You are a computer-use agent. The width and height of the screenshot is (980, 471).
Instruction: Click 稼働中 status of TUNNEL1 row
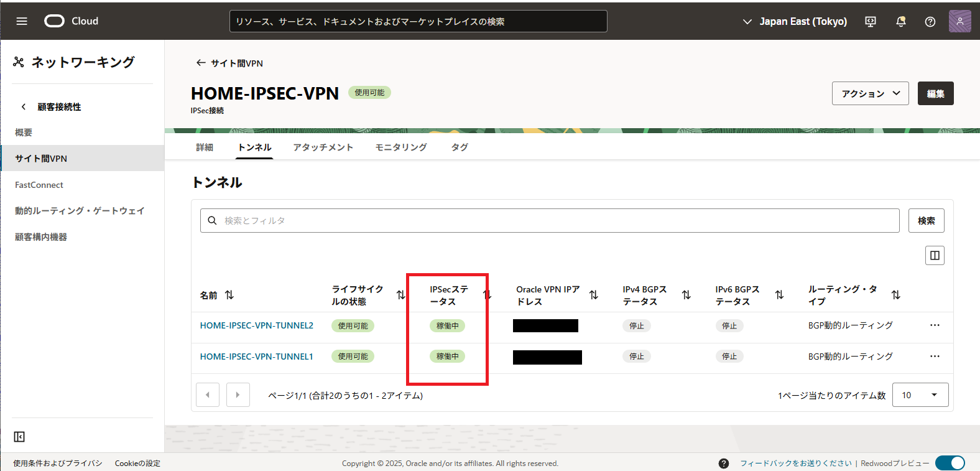tap(447, 357)
